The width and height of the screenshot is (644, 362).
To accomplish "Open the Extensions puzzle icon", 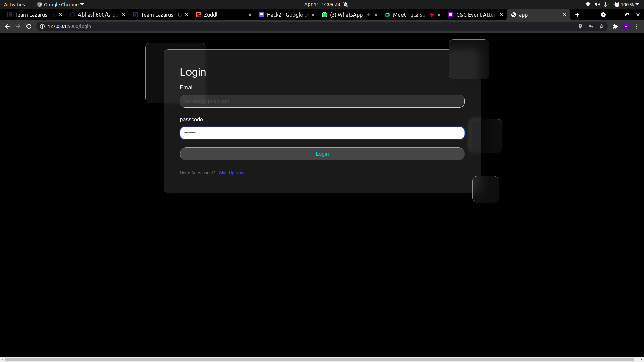I will [x=615, y=26].
